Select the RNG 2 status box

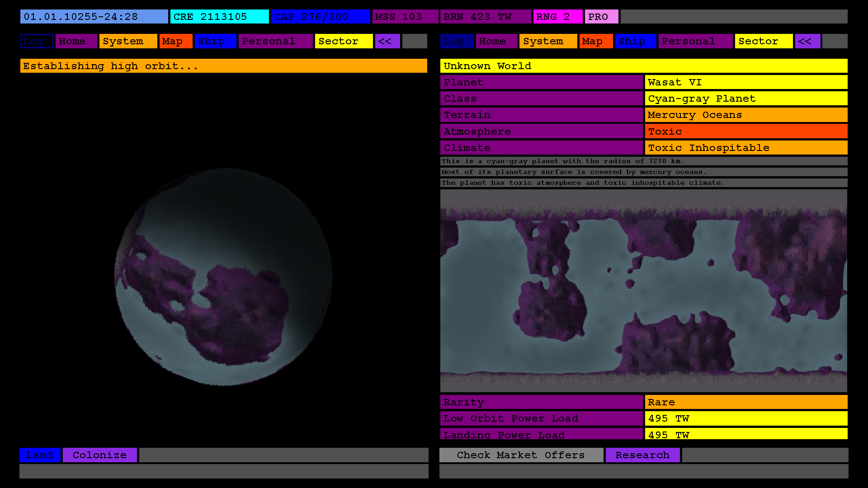[x=557, y=17]
